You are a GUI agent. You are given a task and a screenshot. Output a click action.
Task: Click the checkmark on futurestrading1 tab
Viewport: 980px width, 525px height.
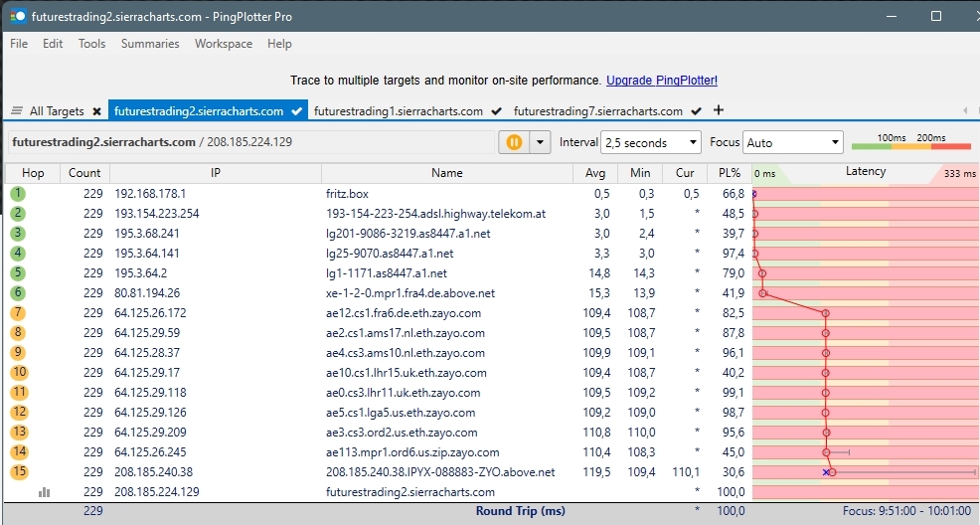(496, 111)
